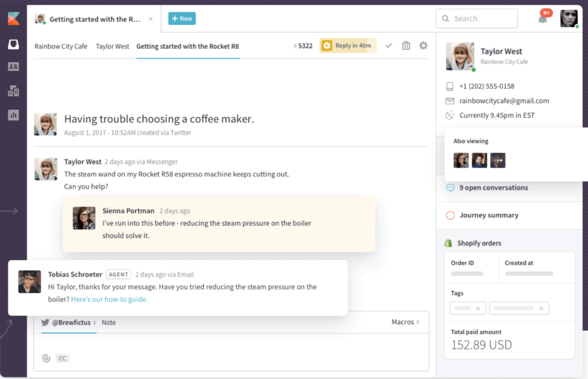Expand the Journey summary section
Viewport: 588px width, 379px height.
489,215
